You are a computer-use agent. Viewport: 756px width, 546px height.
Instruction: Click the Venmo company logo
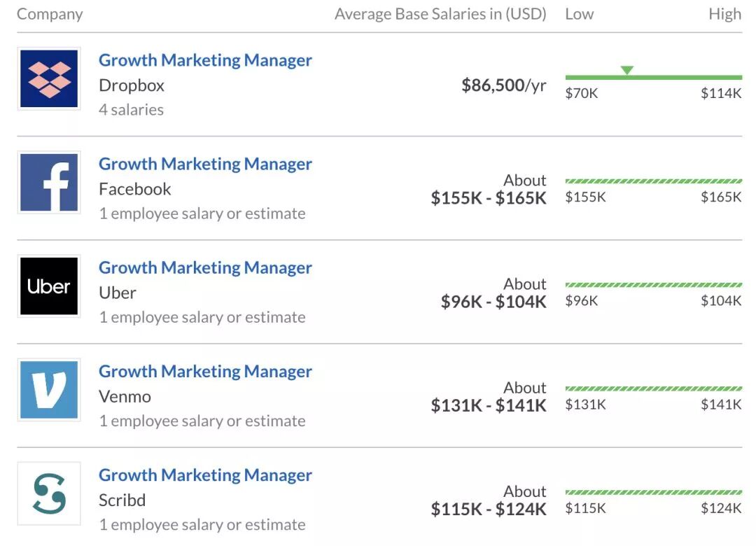[x=49, y=389]
